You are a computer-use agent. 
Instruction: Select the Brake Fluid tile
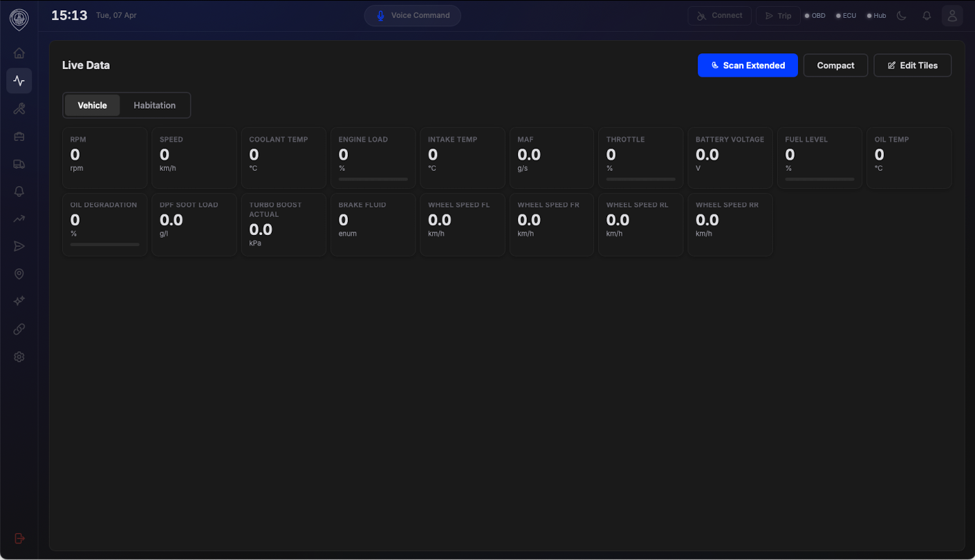[x=373, y=225]
